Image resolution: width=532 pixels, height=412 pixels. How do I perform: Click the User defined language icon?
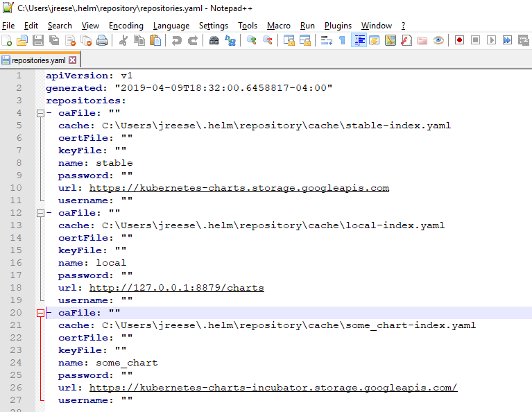point(375,40)
